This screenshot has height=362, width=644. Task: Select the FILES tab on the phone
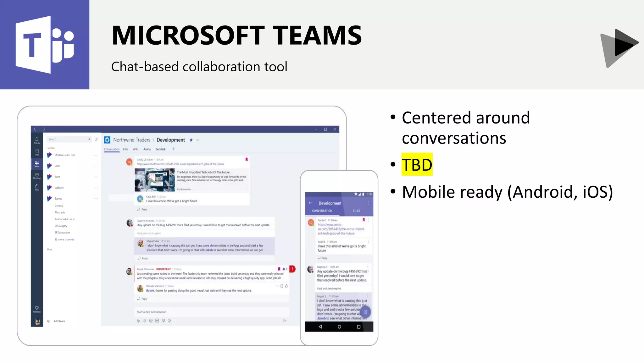357,211
